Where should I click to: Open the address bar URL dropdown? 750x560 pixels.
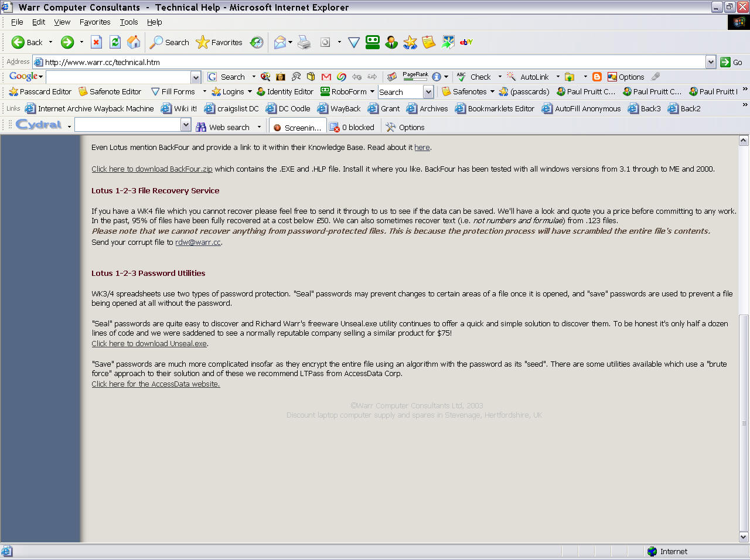pos(711,62)
